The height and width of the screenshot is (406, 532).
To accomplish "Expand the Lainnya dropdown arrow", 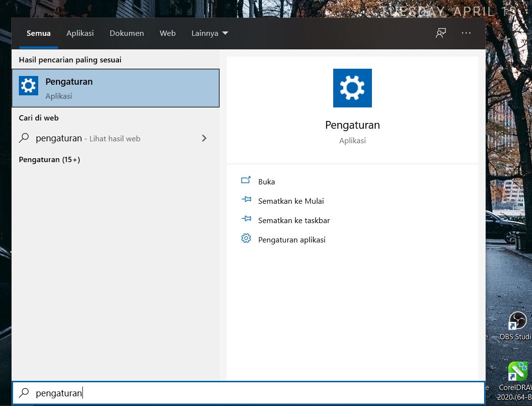I will pos(225,33).
